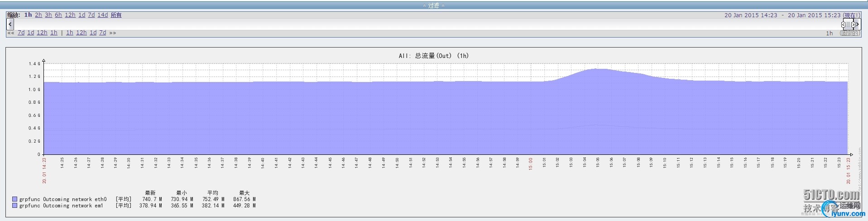Set zoom period to 3h
Viewport: 868px width, 221px height.
pos(48,15)
